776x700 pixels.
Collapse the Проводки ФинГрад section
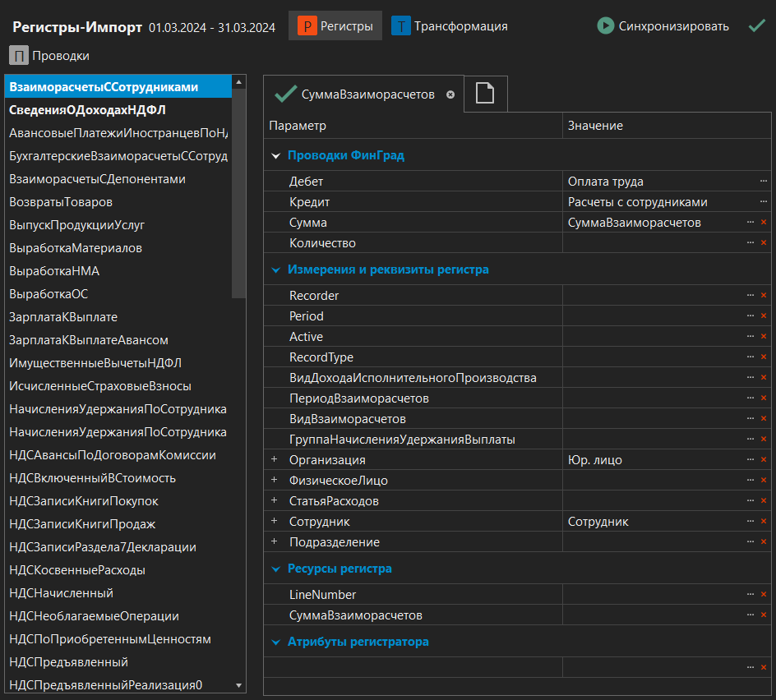click(276, 155)
